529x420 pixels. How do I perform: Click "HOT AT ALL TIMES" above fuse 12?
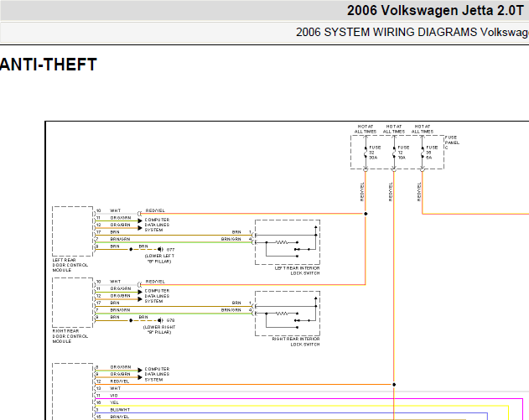pos(394,129)
